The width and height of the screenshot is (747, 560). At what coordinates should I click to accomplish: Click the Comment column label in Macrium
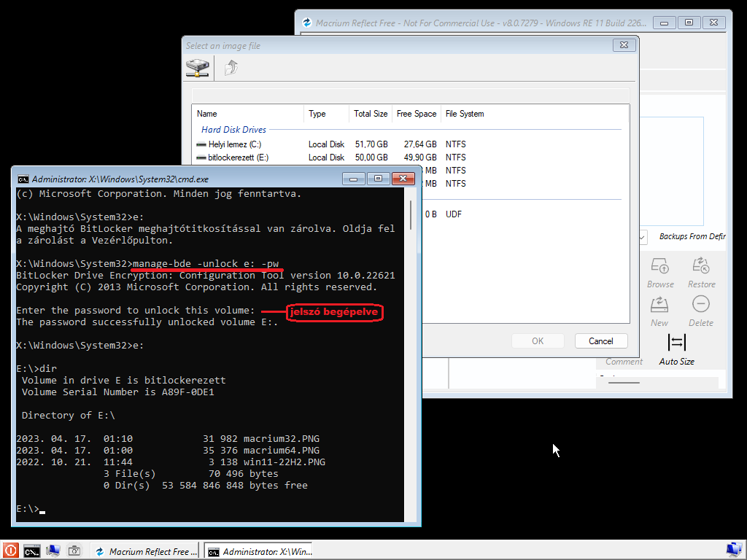[624, 362]
